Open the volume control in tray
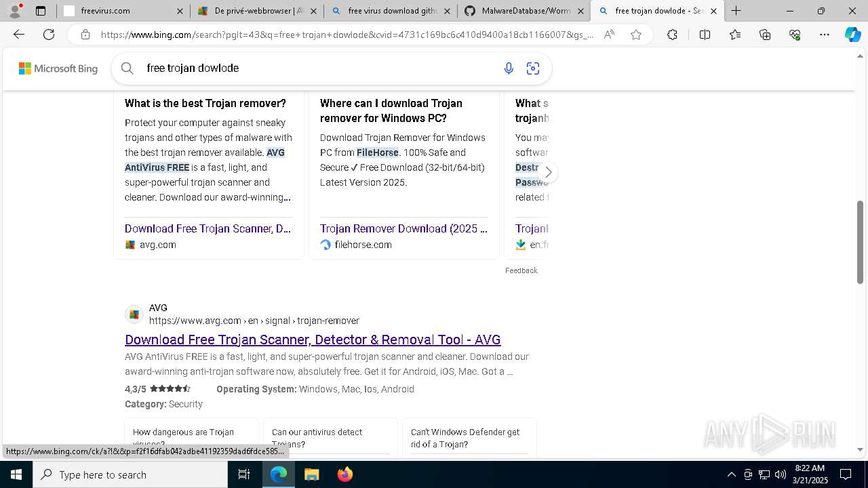Viewport: 868px width, 488px height. click(780, 474)
